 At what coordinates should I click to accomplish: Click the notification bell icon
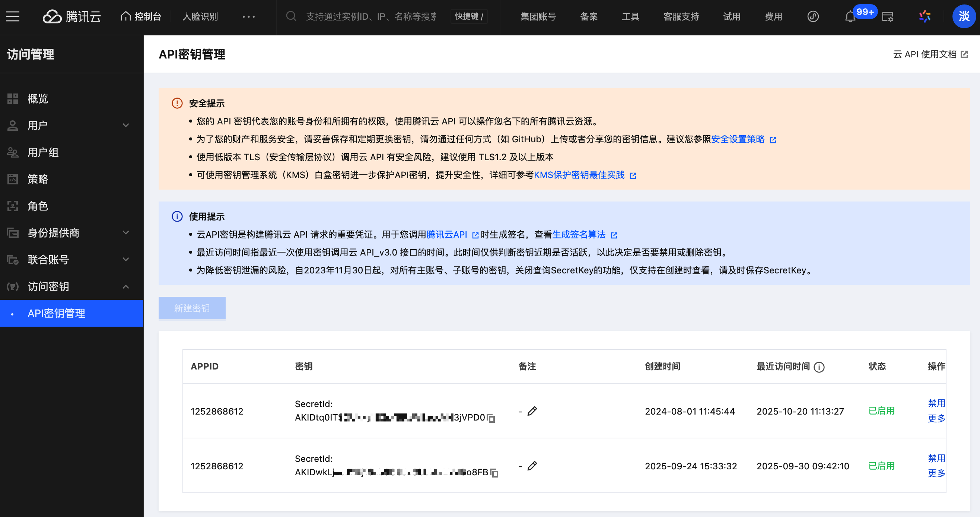click(850, 17)
